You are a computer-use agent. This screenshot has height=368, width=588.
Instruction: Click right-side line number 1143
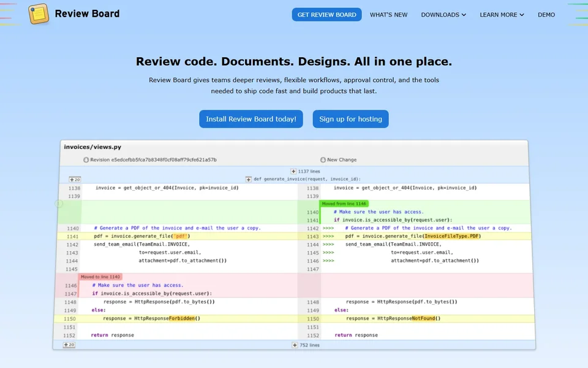pos(313,237)
